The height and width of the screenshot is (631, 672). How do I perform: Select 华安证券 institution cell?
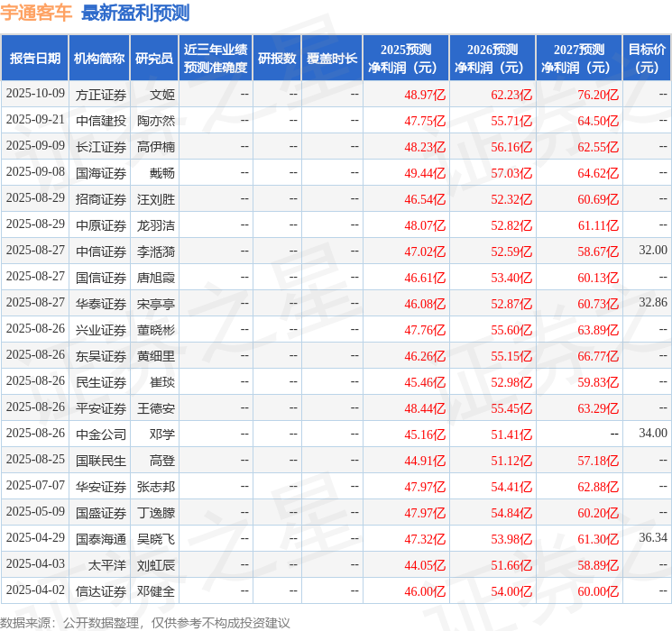click(x=101, y=487)
